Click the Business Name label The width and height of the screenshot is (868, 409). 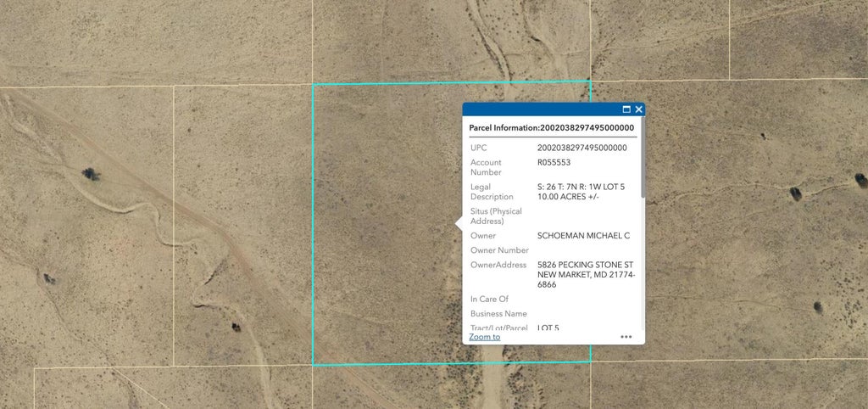tap(498, 314)
